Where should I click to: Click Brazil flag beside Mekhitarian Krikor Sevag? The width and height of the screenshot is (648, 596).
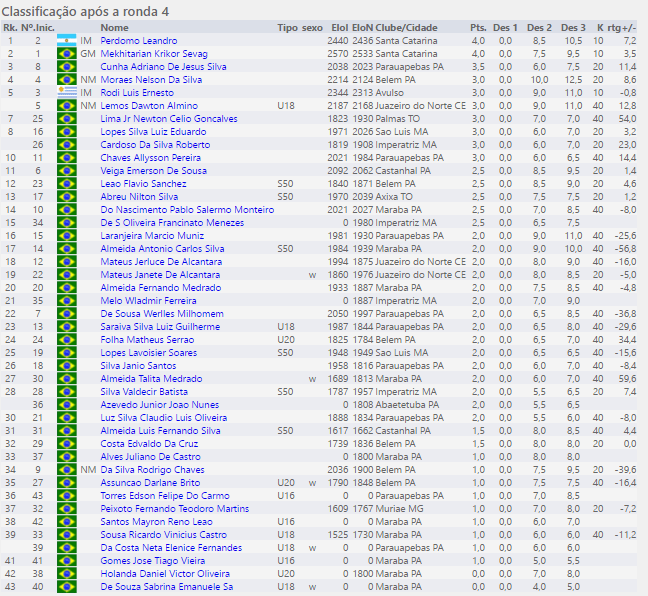pyautogui.click(x=67, y=53)
